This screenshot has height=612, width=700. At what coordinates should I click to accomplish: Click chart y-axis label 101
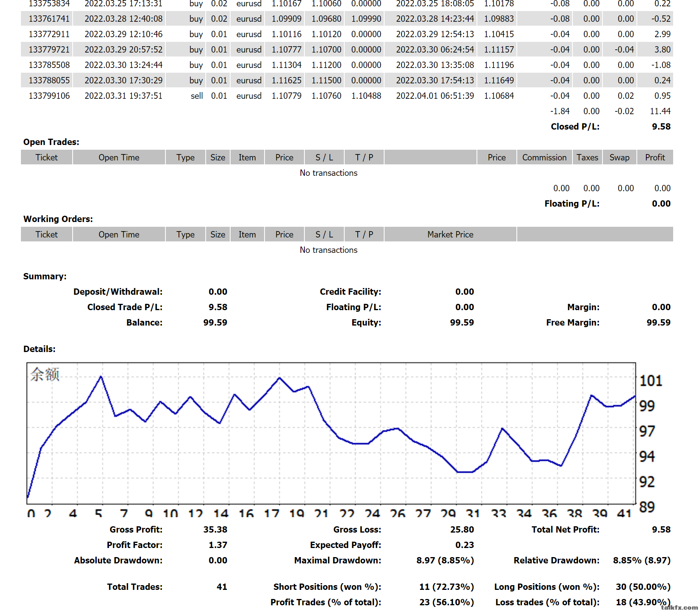(x=651, y=380)
